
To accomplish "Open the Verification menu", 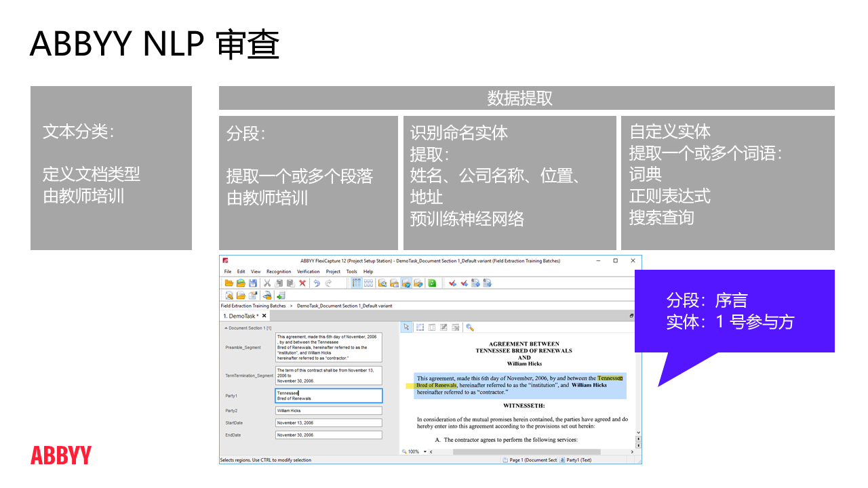I will [309, 271].
